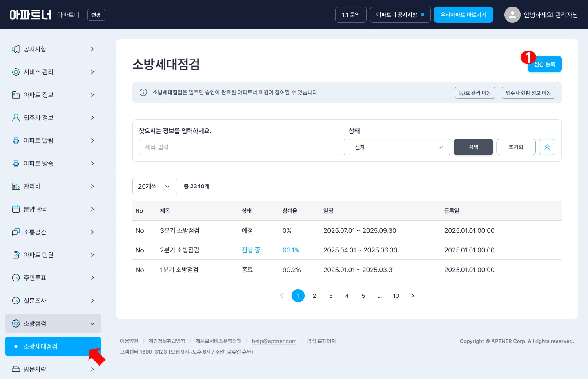
Task: Go to the next page arrow
Action: [x=412, y=296]
